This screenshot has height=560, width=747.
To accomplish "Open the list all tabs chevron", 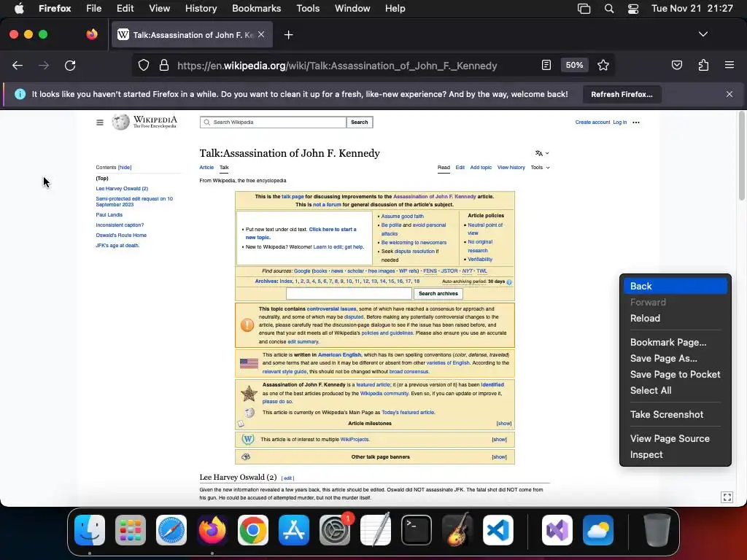I will (x=703, y=34).
